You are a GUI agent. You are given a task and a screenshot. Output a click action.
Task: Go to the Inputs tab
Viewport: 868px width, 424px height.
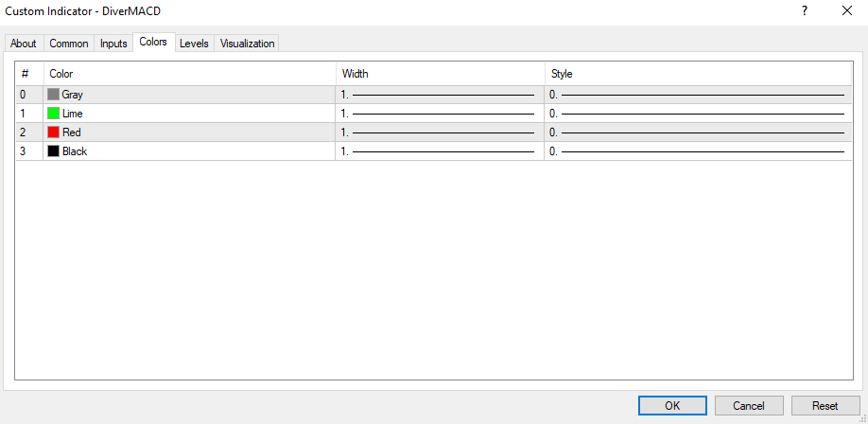point(113,44)
